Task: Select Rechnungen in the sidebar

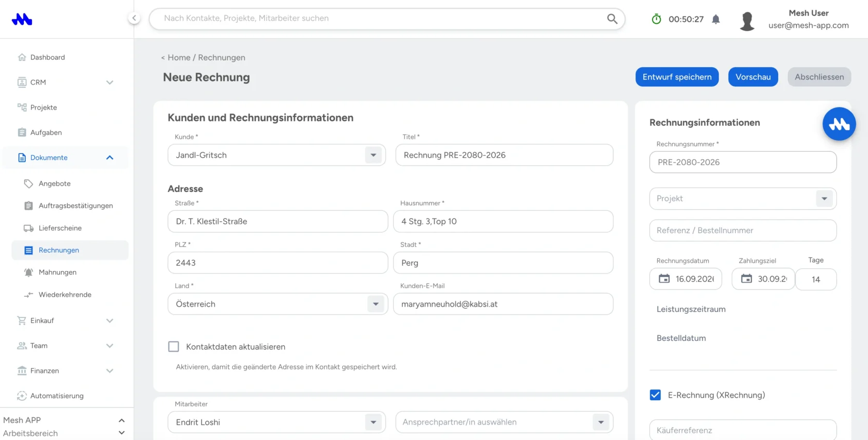Action: (70, 250)
